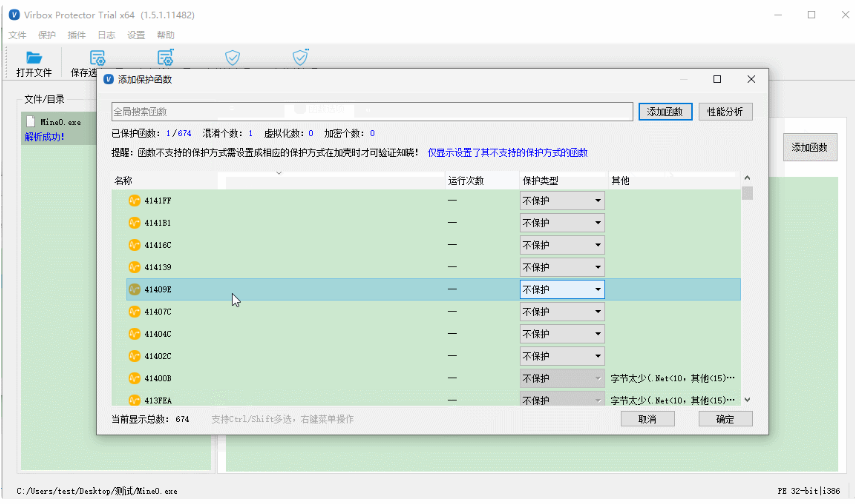
Task: Click the Save settings toolbar icon
Action: coord(97,57)
